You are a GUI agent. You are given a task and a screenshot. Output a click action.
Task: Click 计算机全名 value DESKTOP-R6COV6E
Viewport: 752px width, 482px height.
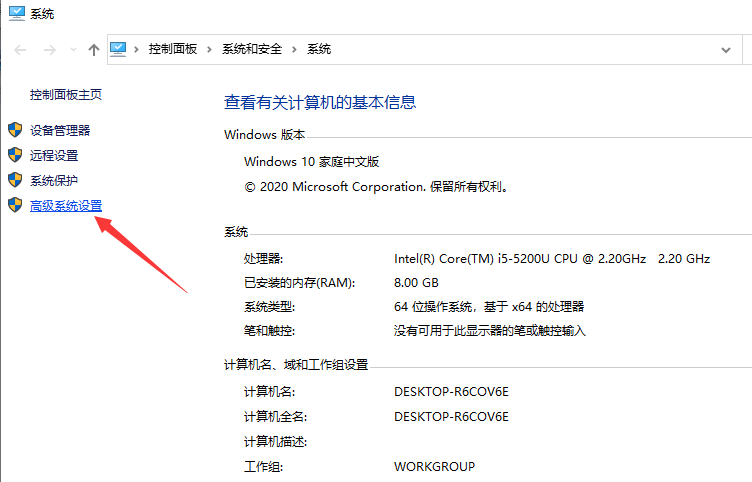(x=451, y=417)
